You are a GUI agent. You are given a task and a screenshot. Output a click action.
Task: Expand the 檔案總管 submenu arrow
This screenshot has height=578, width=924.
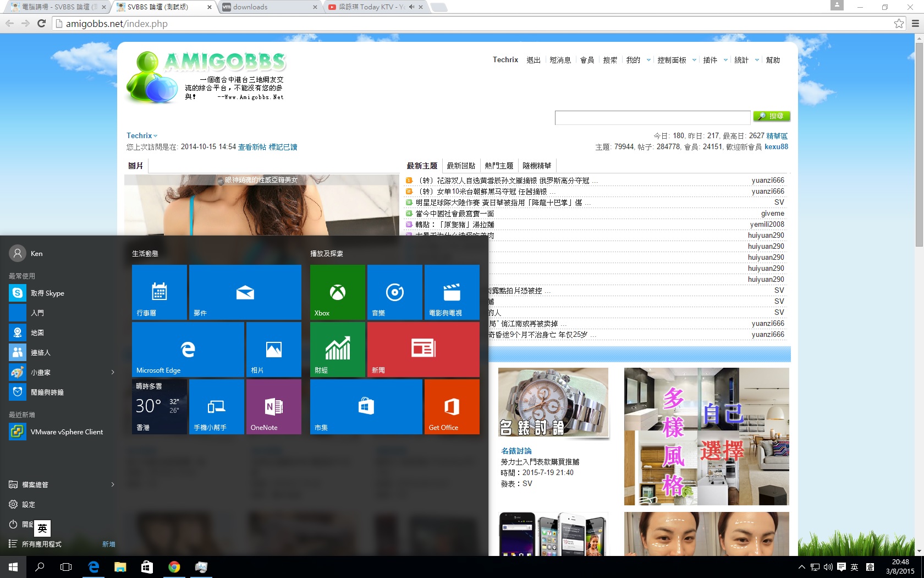click(x=113, y=485)
